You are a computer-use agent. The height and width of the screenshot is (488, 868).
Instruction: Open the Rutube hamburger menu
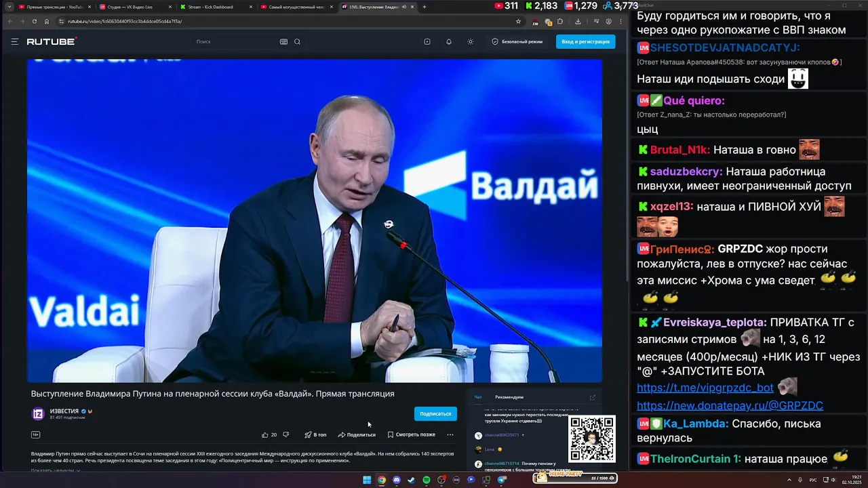[x=14, y=41]
